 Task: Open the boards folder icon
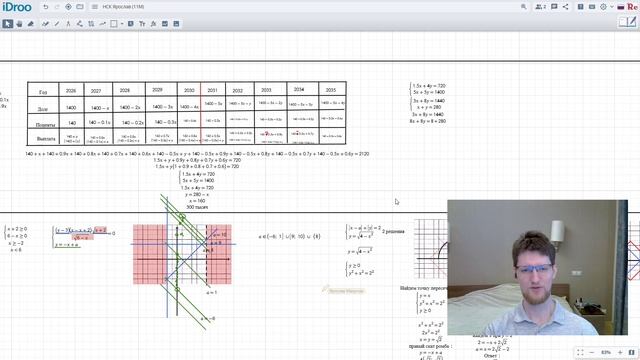(x=80, y=7)
